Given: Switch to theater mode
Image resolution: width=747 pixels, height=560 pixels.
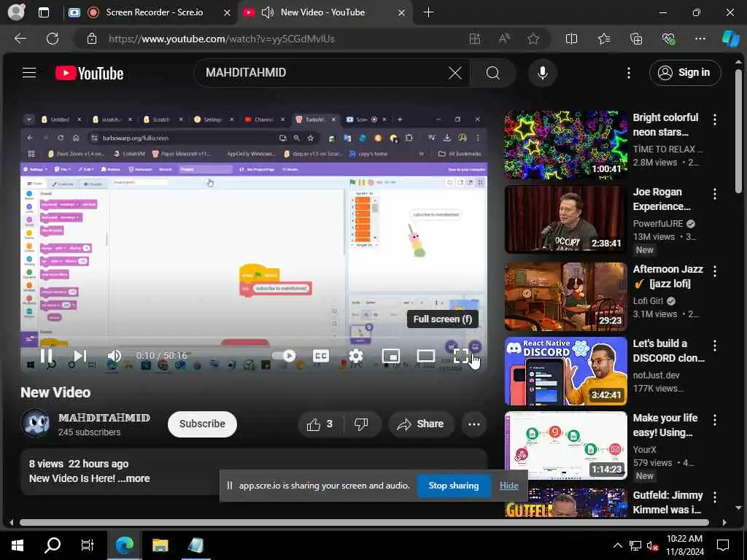Looking at the screenshot, I should coord(425,356).
